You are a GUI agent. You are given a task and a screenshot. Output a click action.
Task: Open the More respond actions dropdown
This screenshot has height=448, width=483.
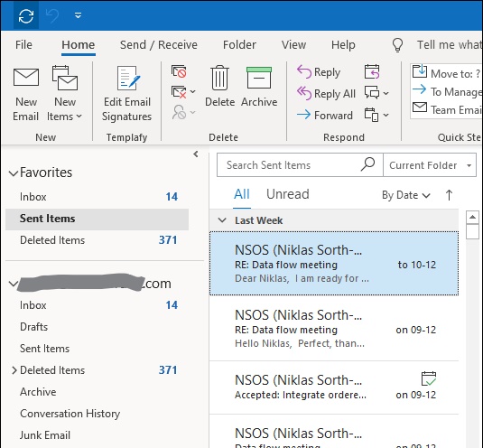(376, 115)
